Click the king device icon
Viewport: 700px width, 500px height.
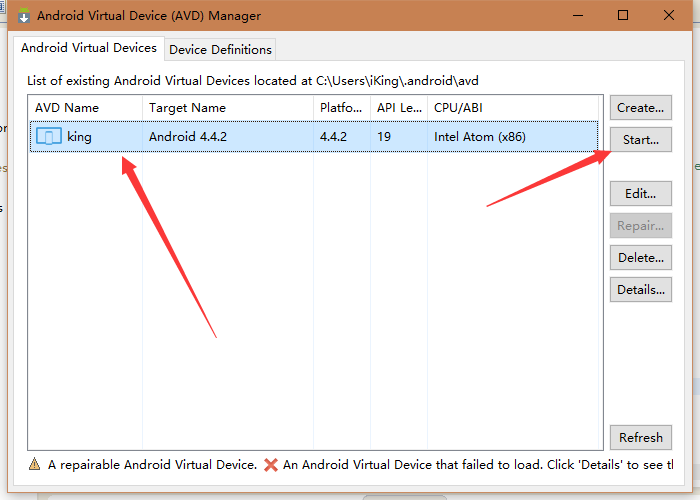click(x=49, y=136)
